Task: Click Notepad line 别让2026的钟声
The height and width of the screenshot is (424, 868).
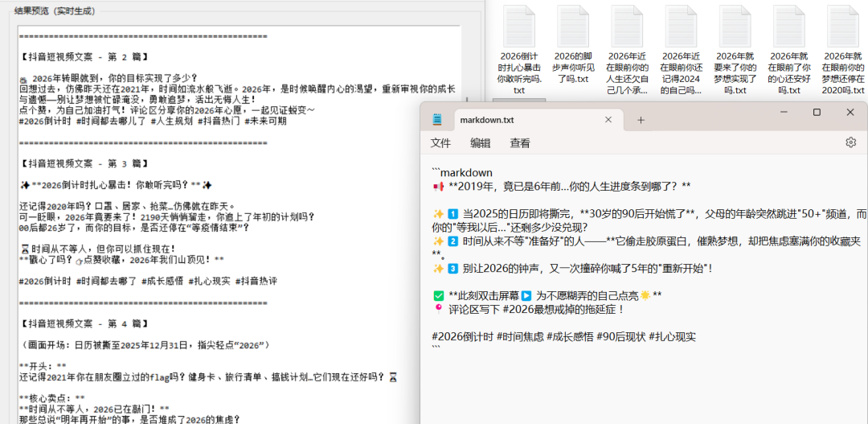Action: pyautogui.click(x=572, y=268)
